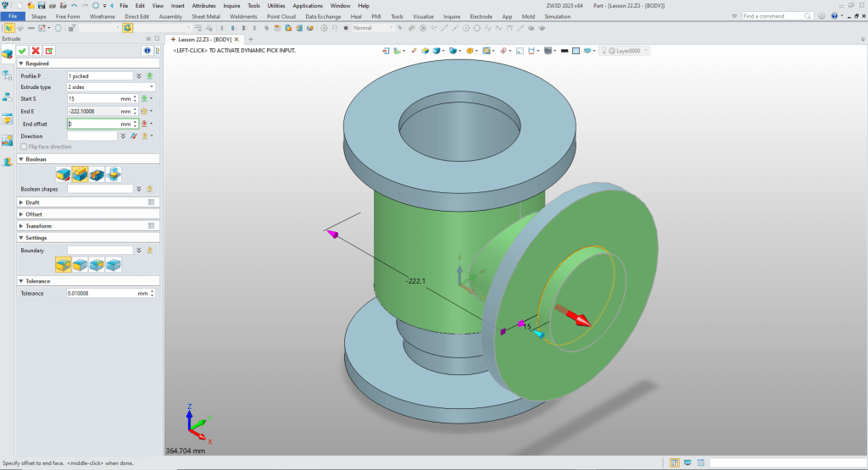
Task: Enable the Flip face direction checkbox
Action: click(x=25, y=147)
